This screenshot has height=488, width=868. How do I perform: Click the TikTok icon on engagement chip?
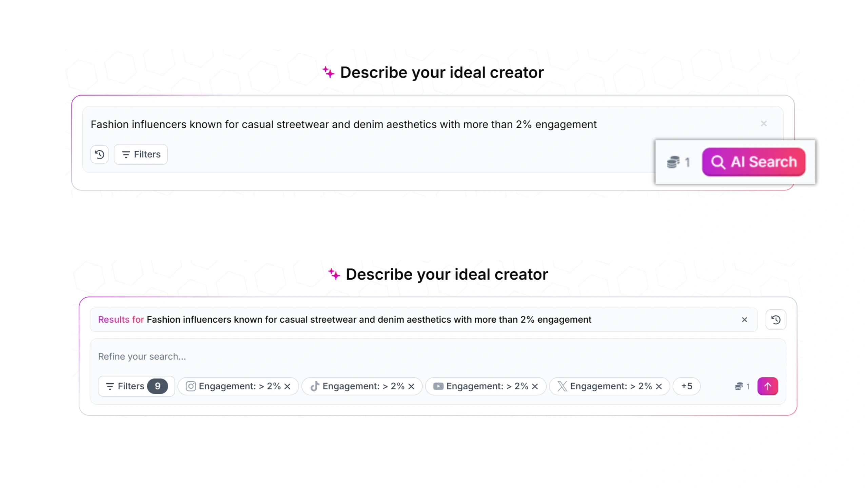[x=315, y=386]
